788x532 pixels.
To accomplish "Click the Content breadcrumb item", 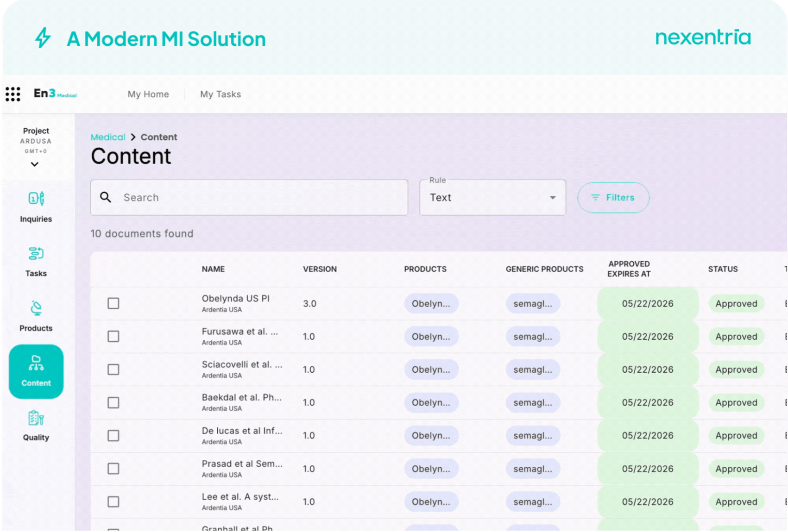I will 159,137.
